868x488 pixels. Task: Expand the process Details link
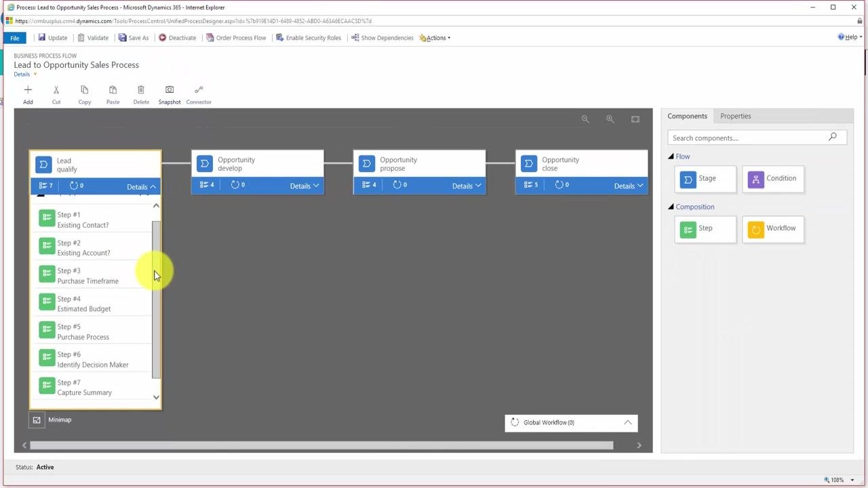click(25, 75)
